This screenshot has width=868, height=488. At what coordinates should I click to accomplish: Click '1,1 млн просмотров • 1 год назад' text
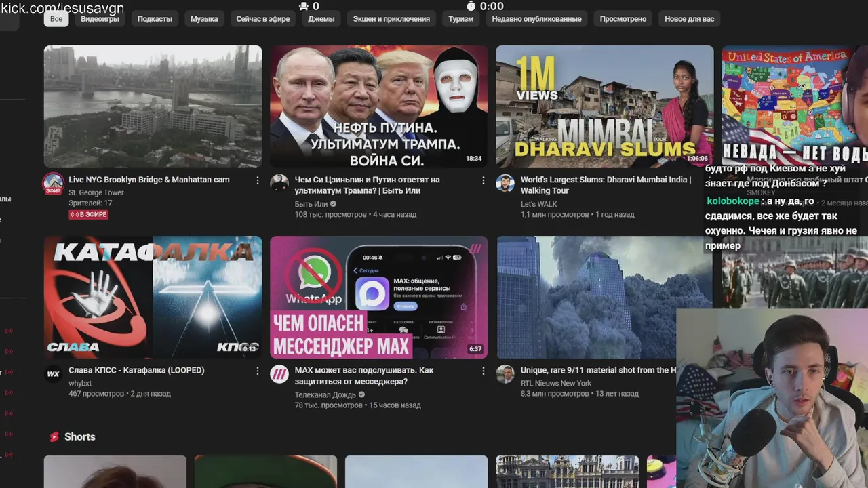pyautogui.click(x=578, y=215)
